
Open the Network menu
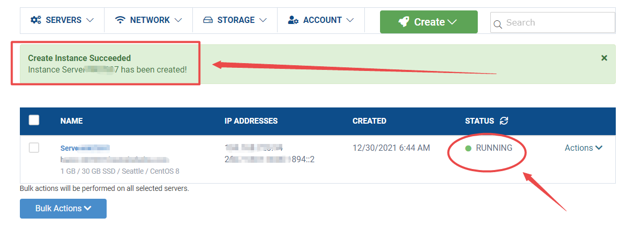[x=148, y=20]
